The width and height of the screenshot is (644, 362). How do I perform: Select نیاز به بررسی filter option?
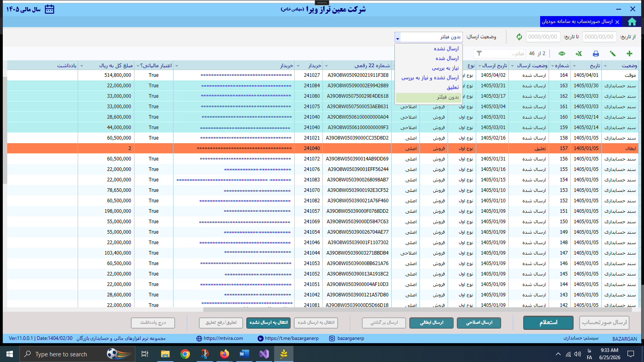coord(445,68)
